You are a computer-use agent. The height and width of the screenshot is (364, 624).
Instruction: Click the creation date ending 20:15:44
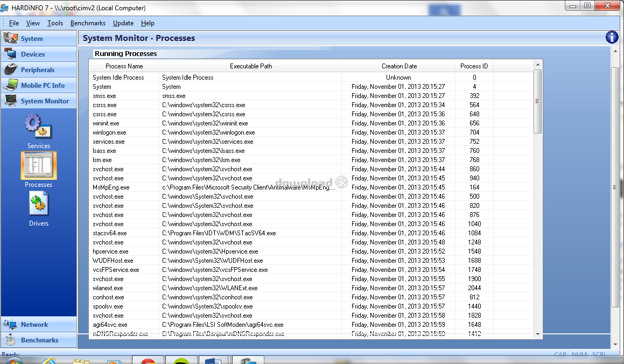coord(398,169)
